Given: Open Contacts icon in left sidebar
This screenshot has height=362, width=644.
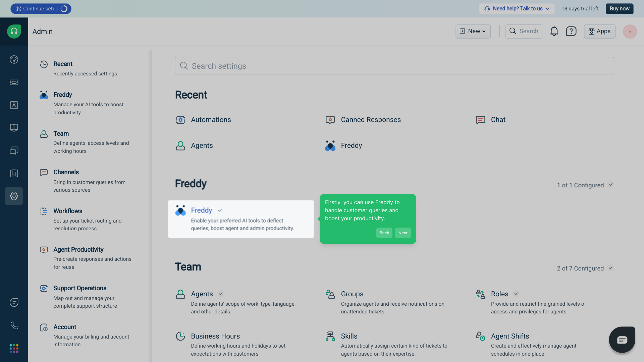Looking at the screenshot, I should 14,105.
